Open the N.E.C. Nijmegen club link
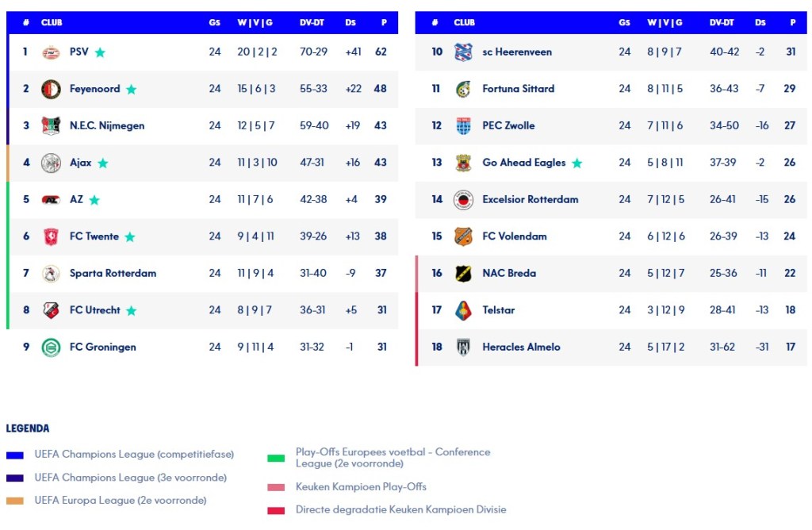812x530 pixels. [x=107, y=125]
